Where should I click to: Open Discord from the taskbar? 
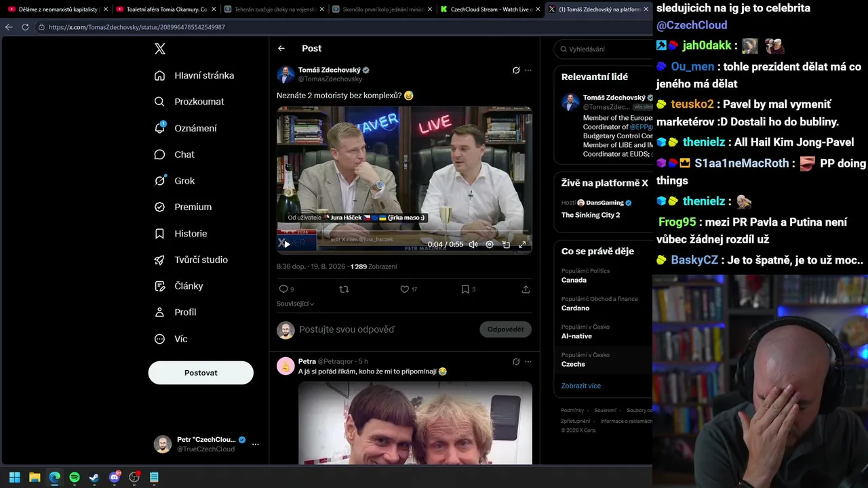click(115, 477)
